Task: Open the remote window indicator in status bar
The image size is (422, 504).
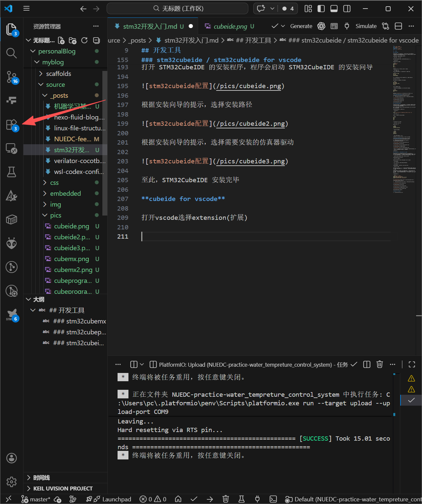Action: 9,499
